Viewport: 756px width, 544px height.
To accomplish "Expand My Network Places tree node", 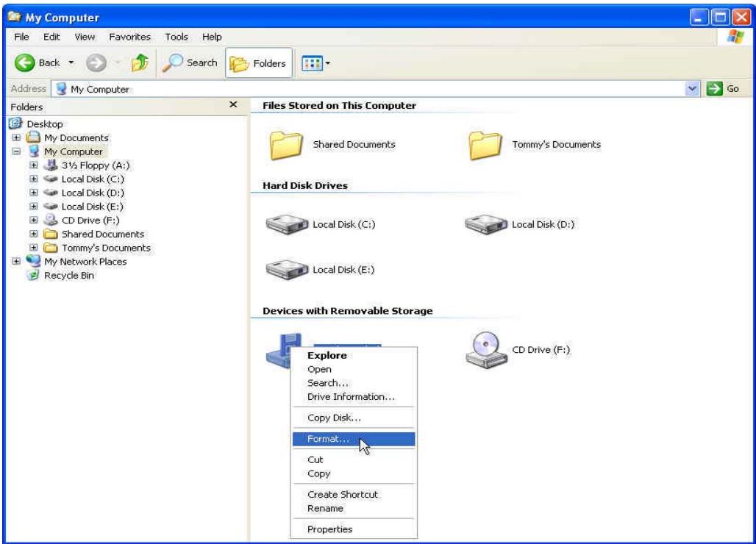I will point(16,261).
